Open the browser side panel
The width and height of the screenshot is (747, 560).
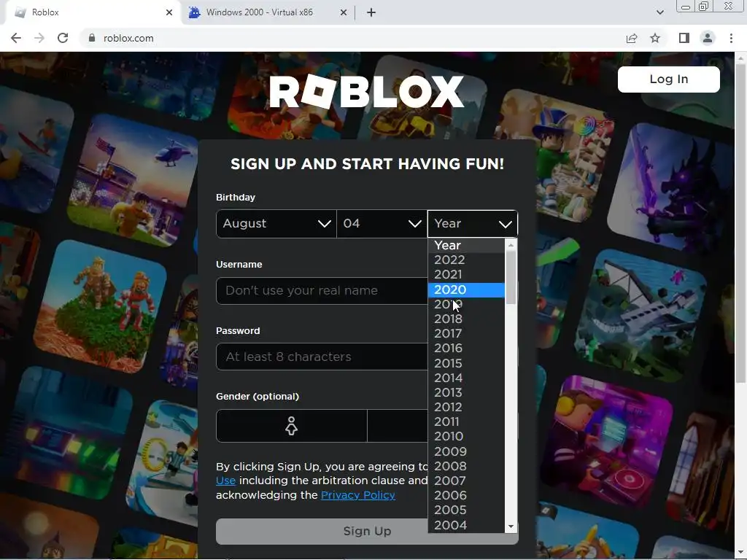[x=684, y=38]
